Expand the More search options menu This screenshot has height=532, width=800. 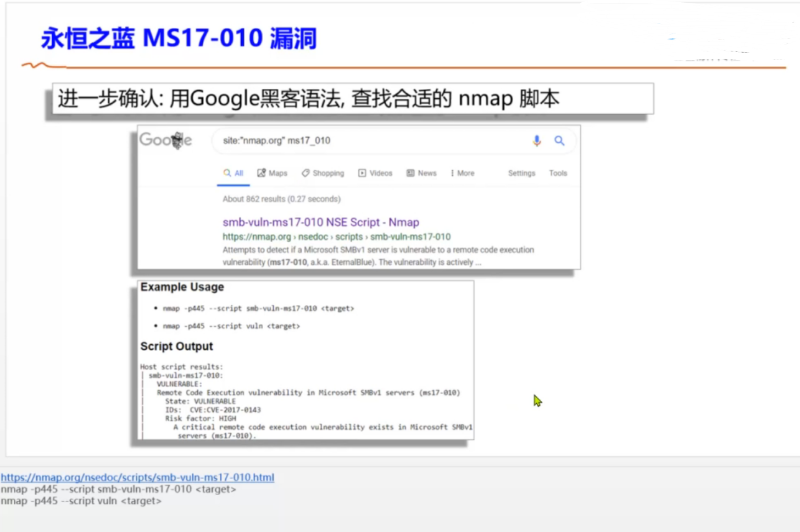click(x=463, y=173)
